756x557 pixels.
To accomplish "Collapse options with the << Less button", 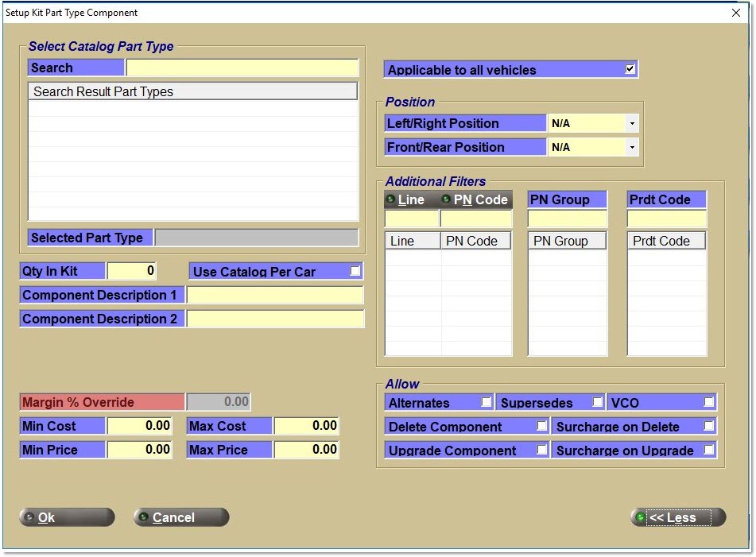I will [678, 517].
